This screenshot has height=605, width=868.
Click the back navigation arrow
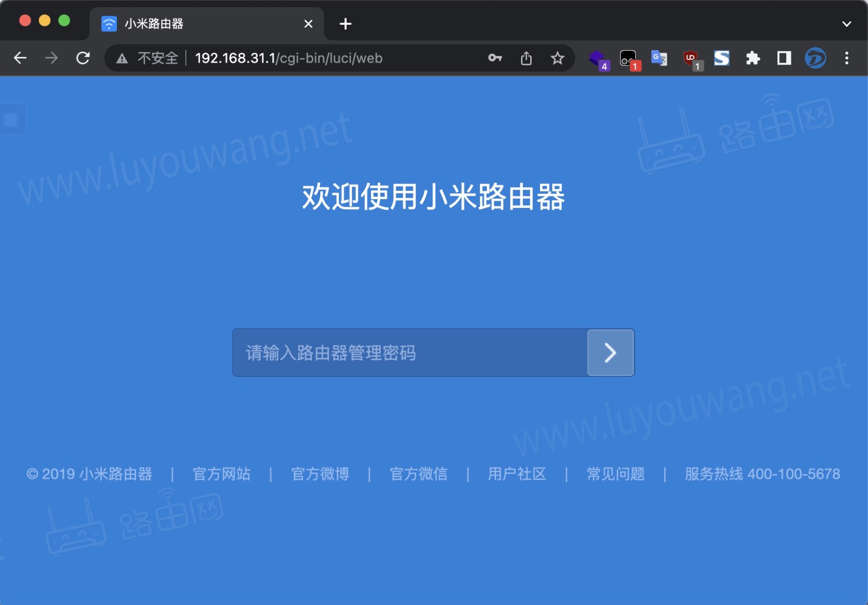point(20,58)
